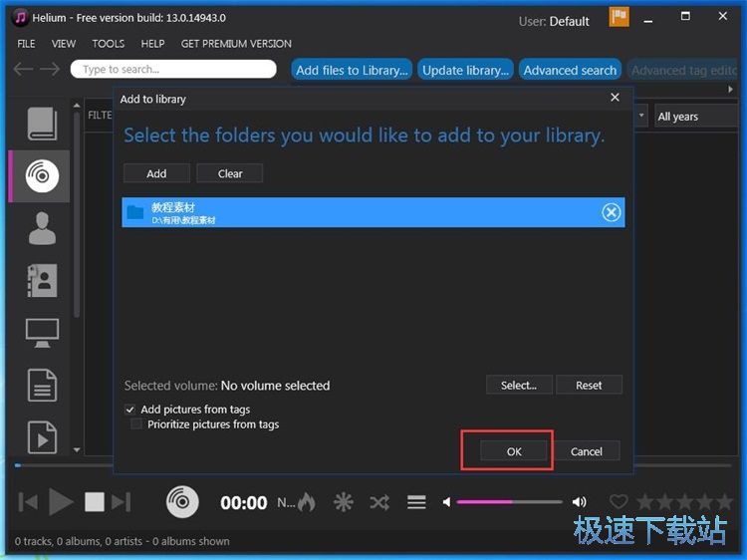
Task: Open the monitor icon in sidebar
Action: click(x=42, y=333)
